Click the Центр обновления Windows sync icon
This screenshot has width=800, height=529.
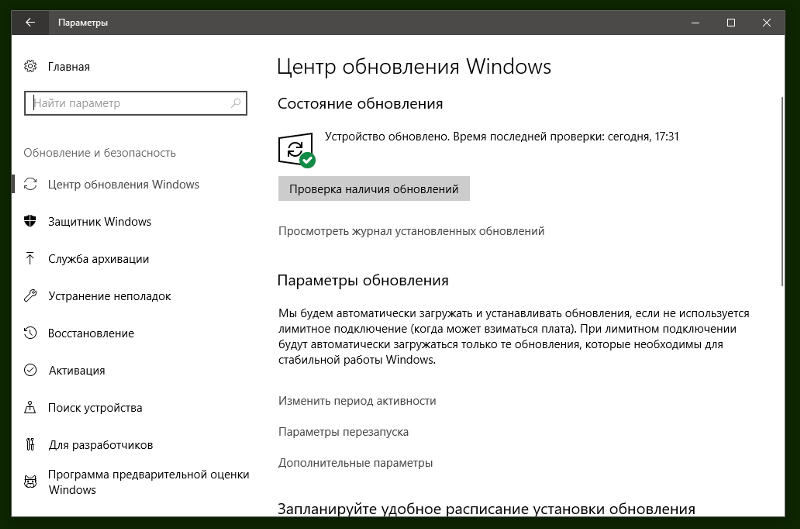(x=30, y=184)
